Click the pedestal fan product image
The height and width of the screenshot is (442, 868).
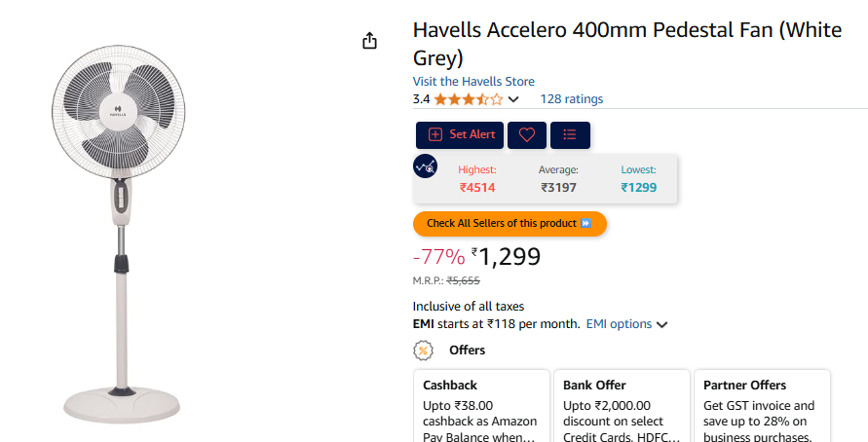click(x=121, y=234)
